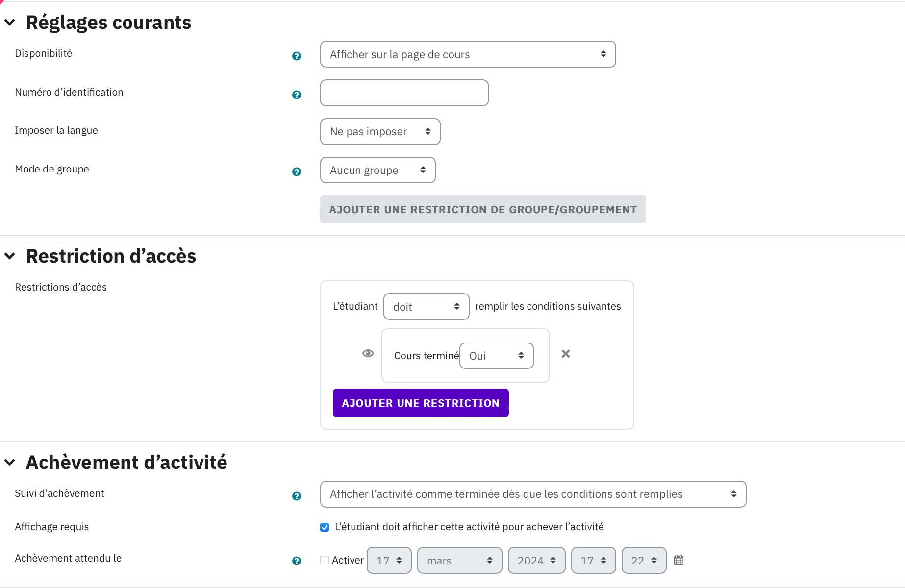Image resolution: width=905 pixels, height=588 pixels.
Task: Click Ajouter une restriction de groupe/groupement
Action: point(483,210)
